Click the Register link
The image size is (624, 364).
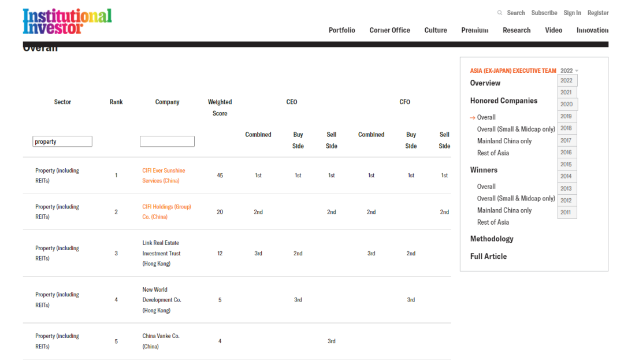pos(598,13)
